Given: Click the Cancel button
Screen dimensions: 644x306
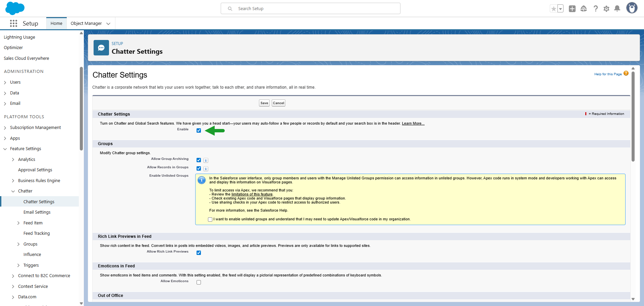Looking at the screenshot, I should (278, 103).
